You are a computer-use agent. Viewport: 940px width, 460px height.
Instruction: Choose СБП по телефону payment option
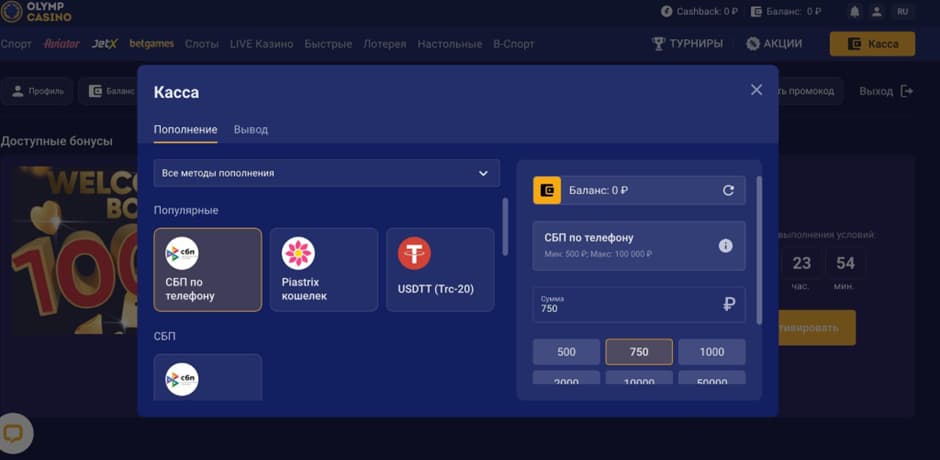tap(208, 269)
